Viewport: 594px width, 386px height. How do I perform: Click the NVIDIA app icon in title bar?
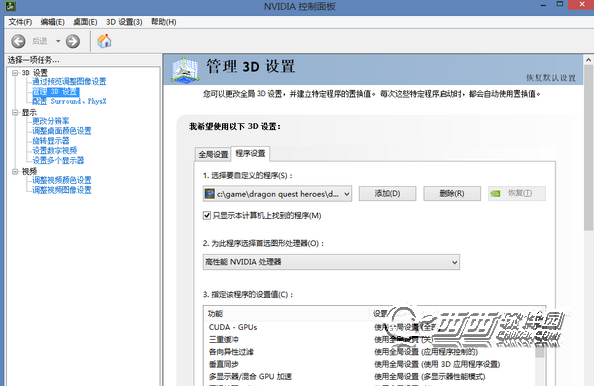pyautogui.click(x=10, y=6)
